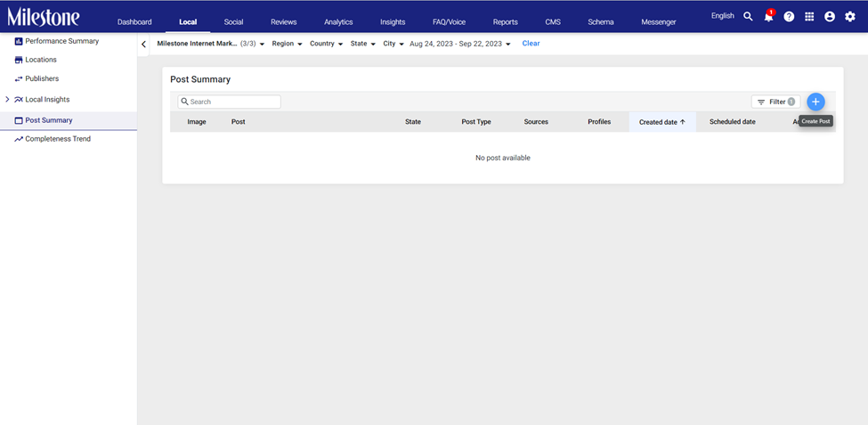Screen dimensions: 868x425
Task: Open the City dropdown
Action: [393, 44]
